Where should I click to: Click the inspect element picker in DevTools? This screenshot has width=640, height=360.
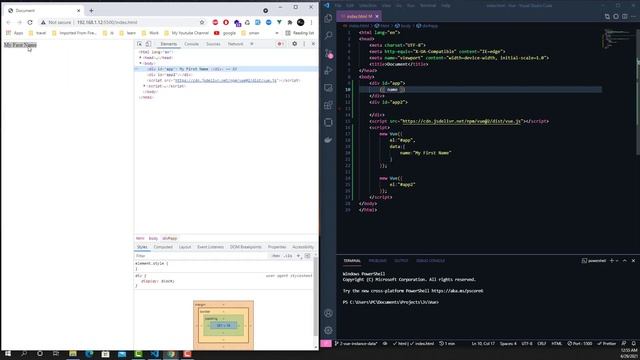[x=140, y=44]
